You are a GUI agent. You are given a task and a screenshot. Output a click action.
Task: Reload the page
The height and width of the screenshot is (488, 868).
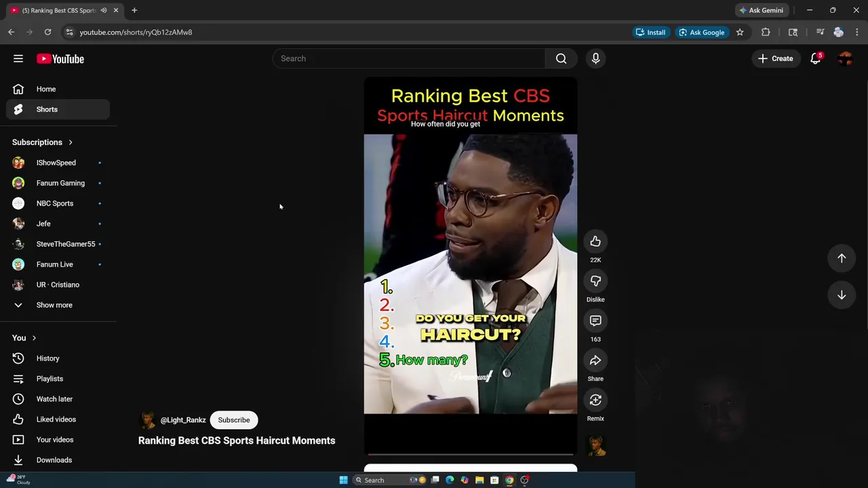pyautogui.click(x=47, y=32)
